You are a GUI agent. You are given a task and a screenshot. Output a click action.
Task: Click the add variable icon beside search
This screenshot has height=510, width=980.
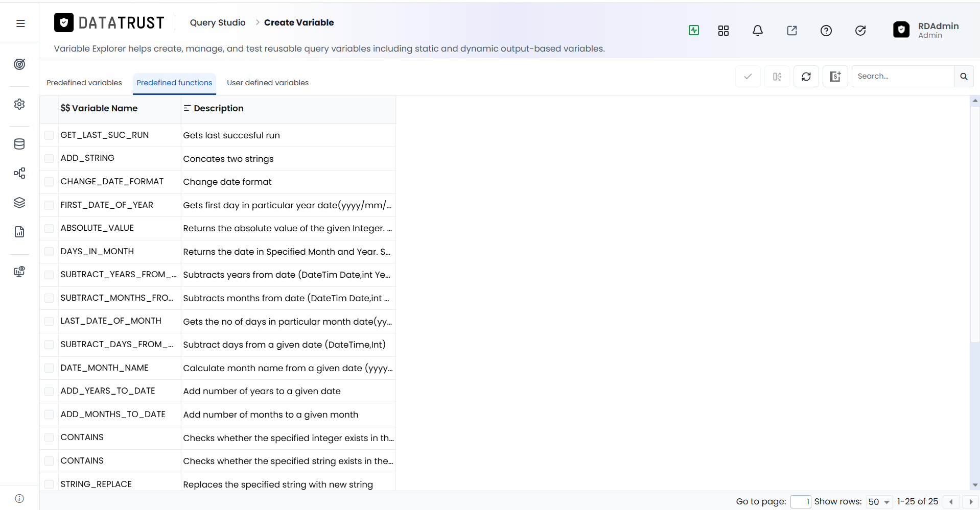click(x=835, y=77)
